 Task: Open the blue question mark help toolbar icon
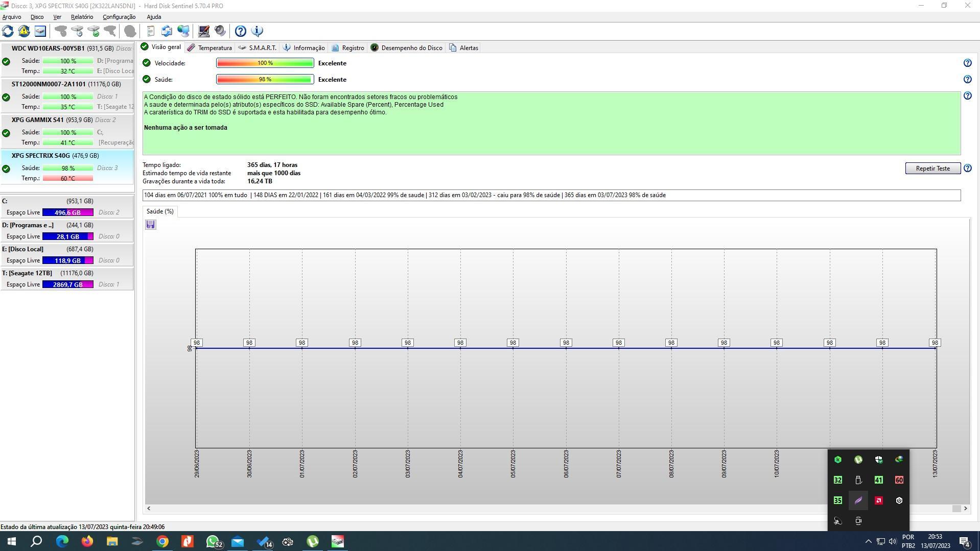[x=241, y=31]
